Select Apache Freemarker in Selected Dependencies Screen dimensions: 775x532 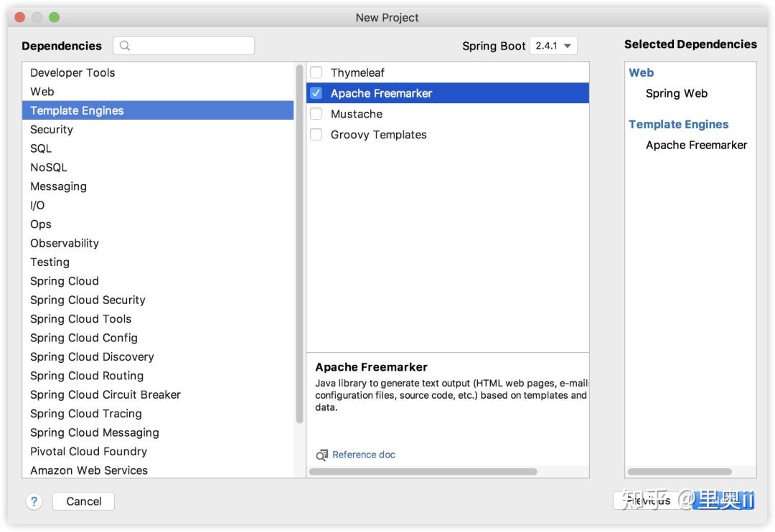(696, 145)
